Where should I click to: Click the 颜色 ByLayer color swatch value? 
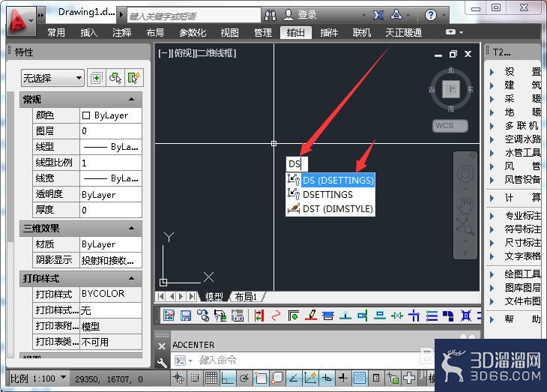(111, 115)
